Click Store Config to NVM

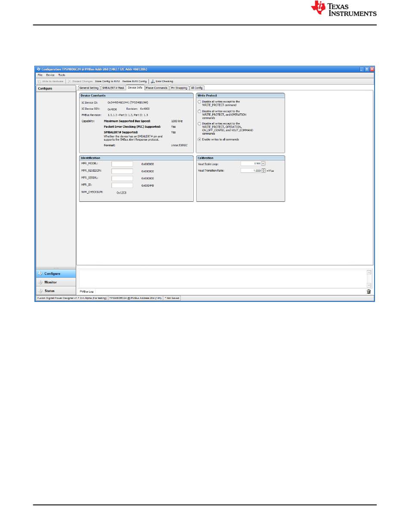click(107, 81)
